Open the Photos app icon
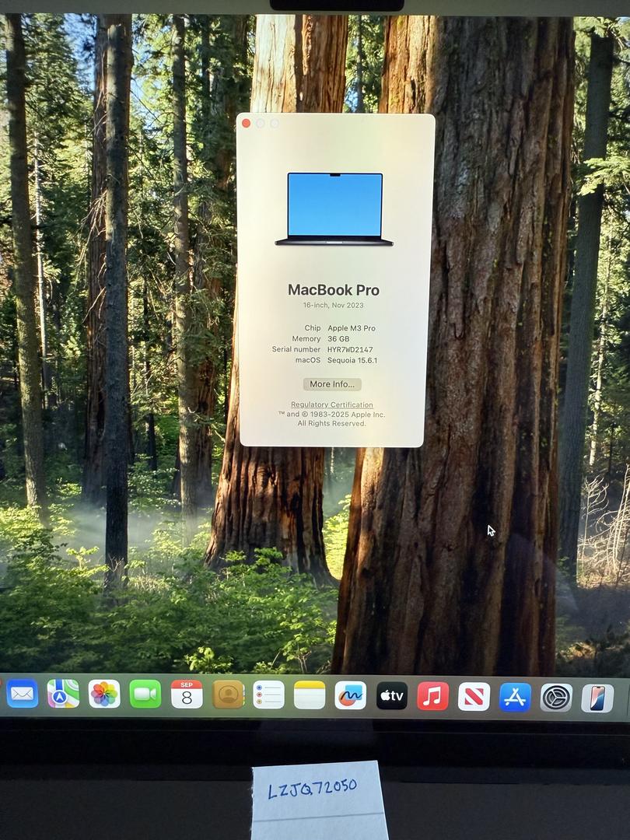 (x=104, y=695)
